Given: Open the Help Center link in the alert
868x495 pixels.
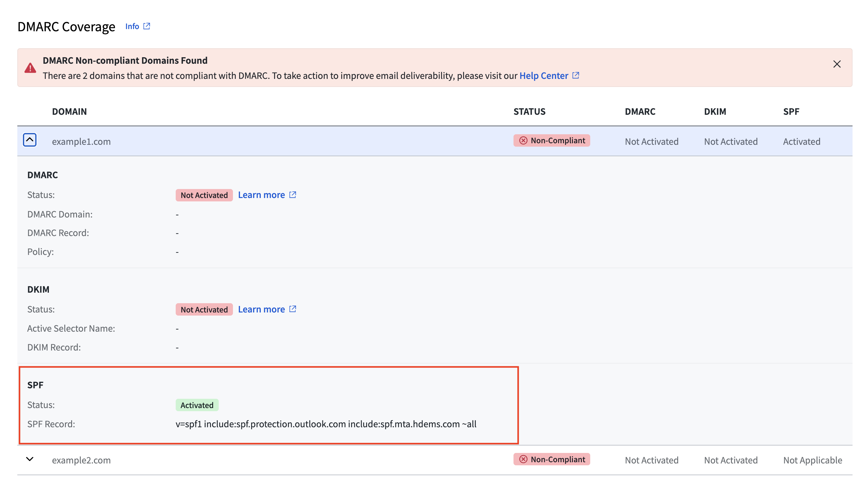Looking at the screenshot, I should click(544, 75).
